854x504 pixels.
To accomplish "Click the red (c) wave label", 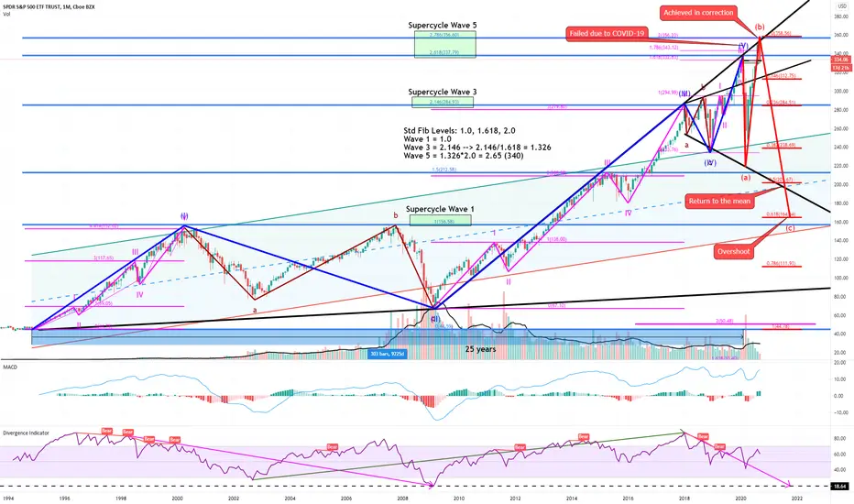I will (790, 228).
